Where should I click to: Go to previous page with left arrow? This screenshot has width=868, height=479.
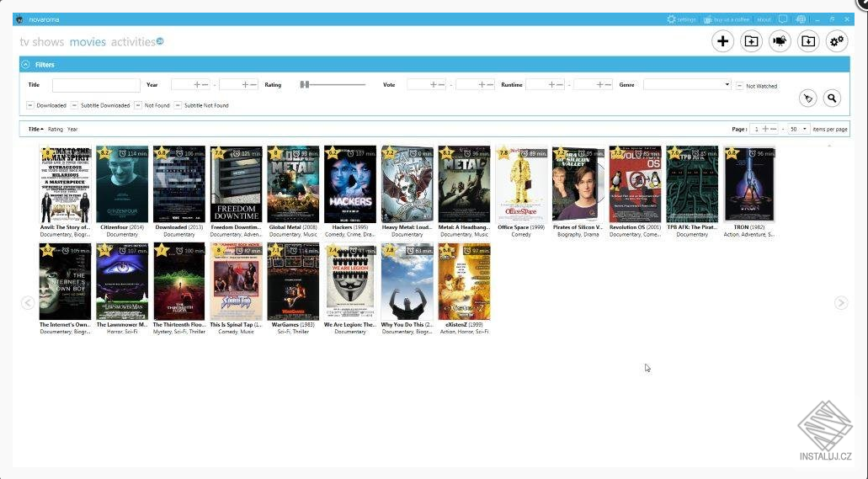click(28, 303)
